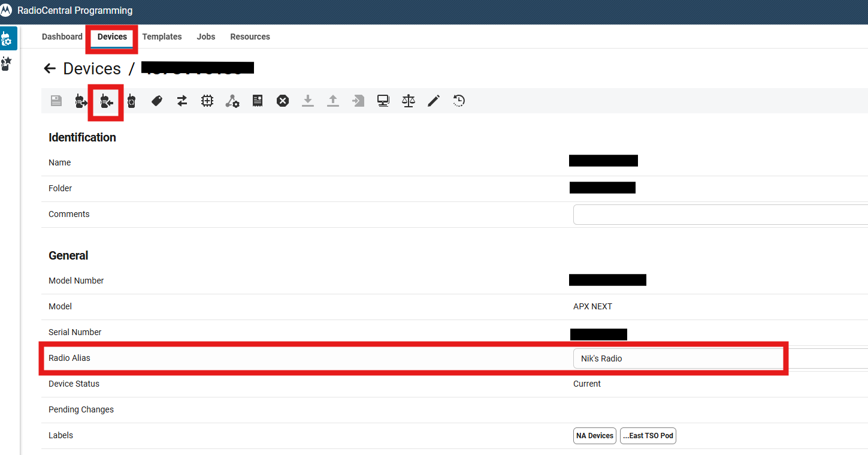Viewport: 868px width, 455px height.
Task: Click the Serial Number row label
Action: point(75,332)
